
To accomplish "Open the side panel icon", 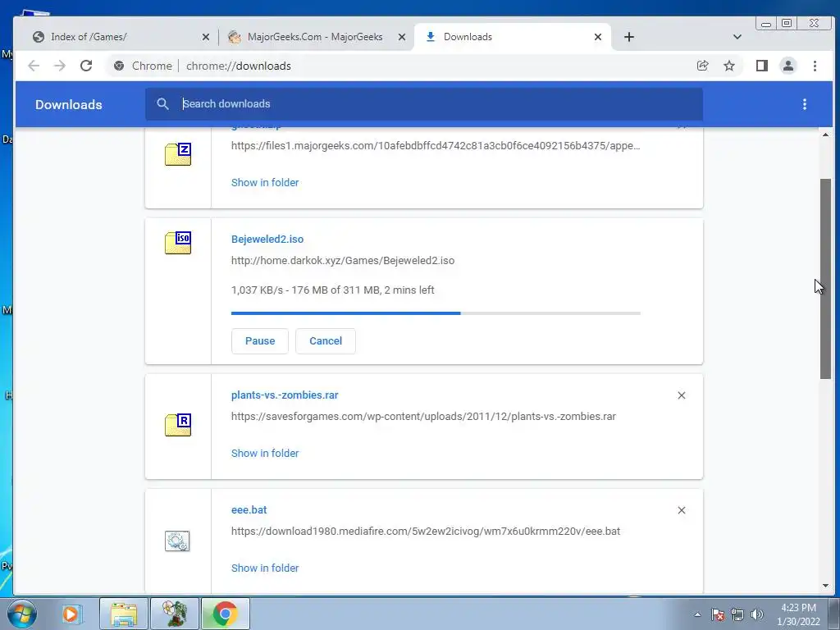I will tap(762, 66).
